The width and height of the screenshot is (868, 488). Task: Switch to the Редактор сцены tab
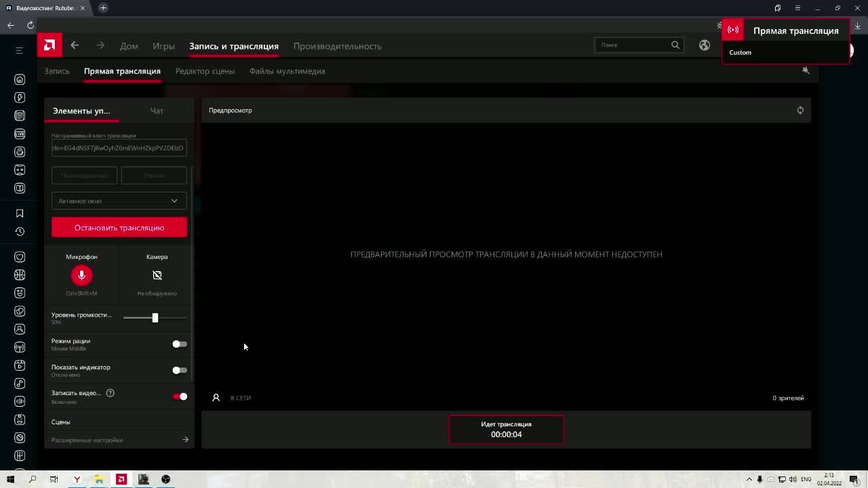point(205,71)
